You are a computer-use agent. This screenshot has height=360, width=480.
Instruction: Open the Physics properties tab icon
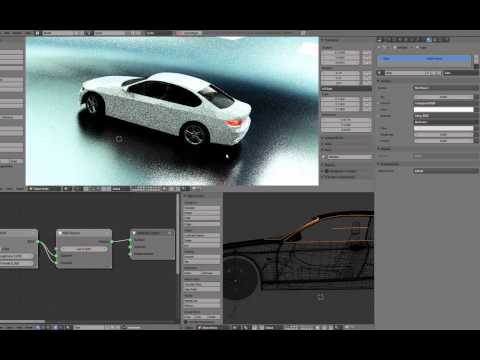point(447,39)
